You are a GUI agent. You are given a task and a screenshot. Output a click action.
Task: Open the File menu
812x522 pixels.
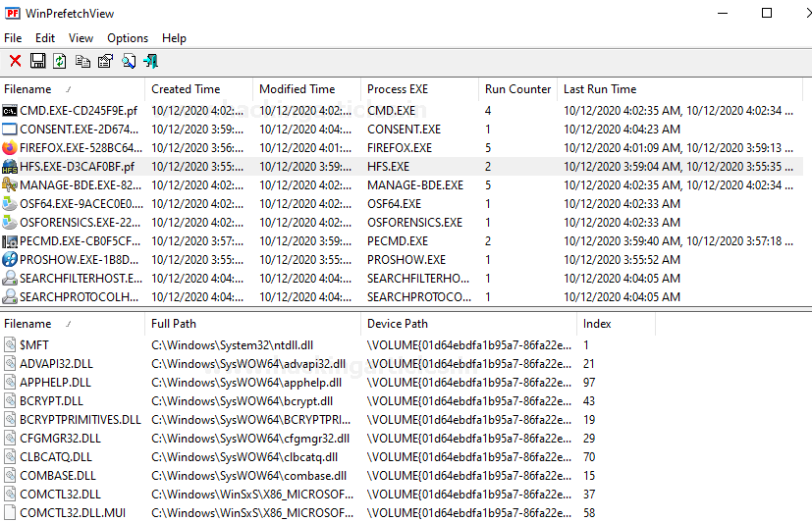[x=13, y=38]
